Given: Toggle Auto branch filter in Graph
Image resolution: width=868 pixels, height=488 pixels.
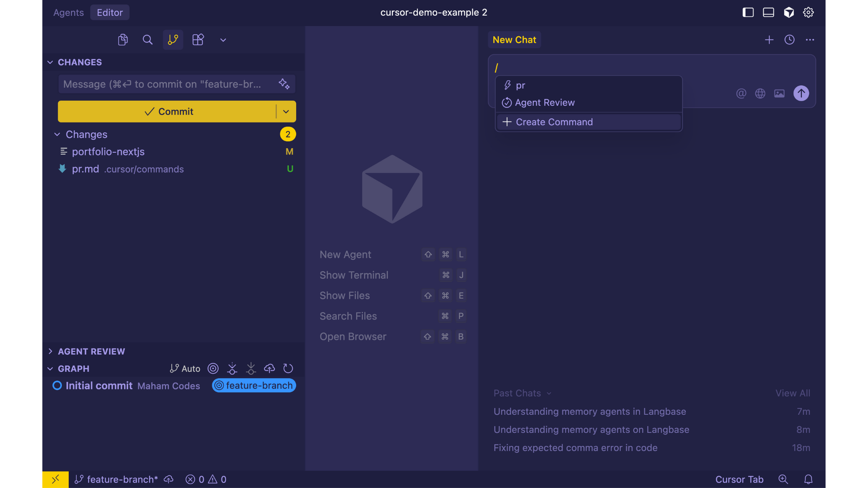Looking at the screenshot, I should coord(185,369).
